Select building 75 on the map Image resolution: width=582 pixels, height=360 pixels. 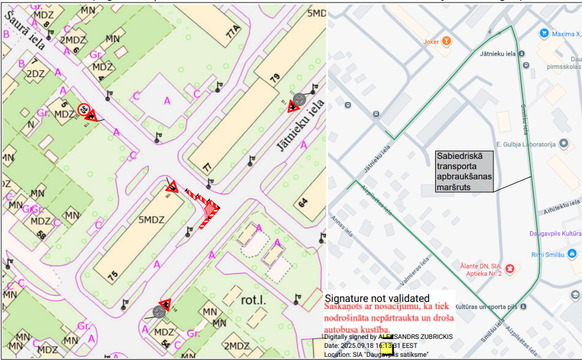click(139, 238)
